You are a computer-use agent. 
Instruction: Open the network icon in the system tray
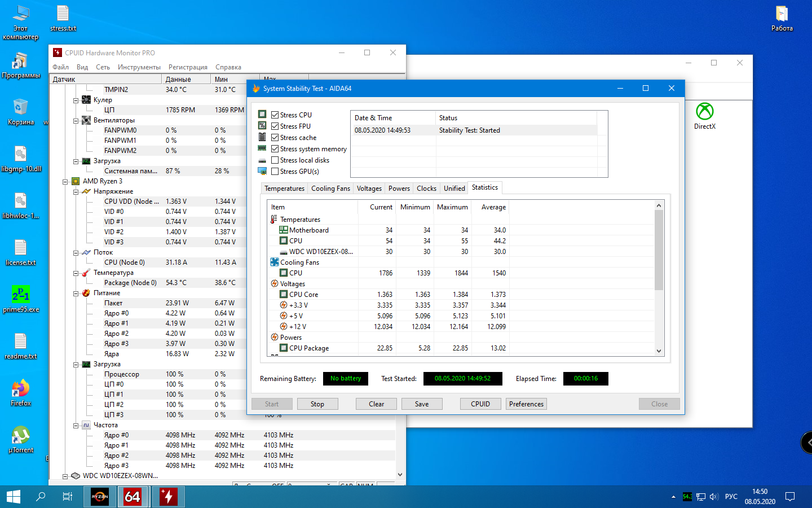[x=701, y=497]
